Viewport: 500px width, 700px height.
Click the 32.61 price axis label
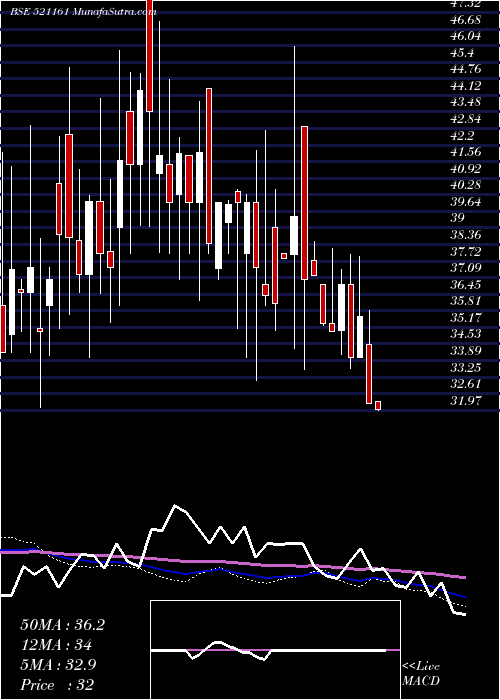(x=466, y=384)
